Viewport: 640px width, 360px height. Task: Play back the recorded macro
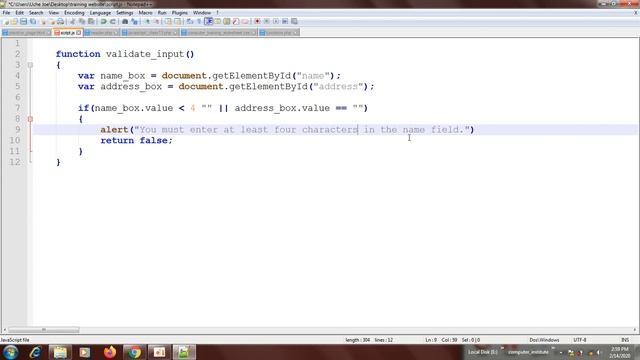[276, 21]
